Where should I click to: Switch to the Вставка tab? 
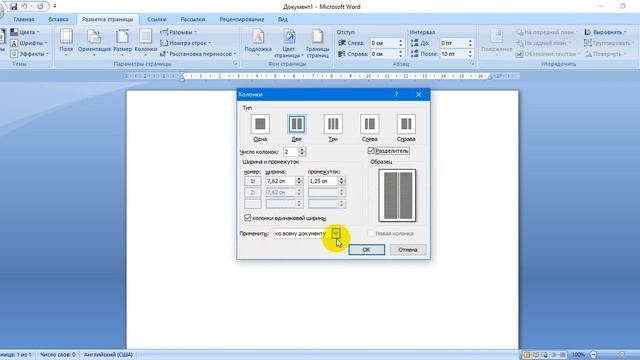[x=58, y=19]
